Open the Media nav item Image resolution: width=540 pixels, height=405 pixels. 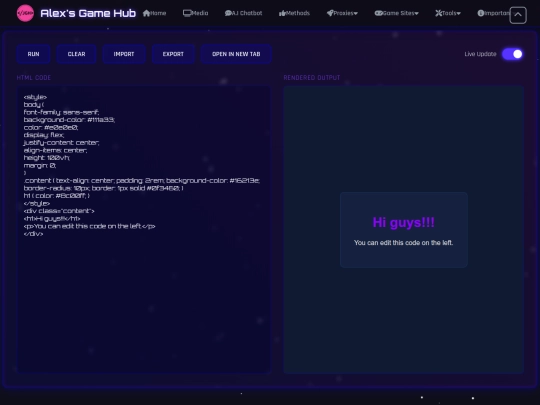pos(196,13)
